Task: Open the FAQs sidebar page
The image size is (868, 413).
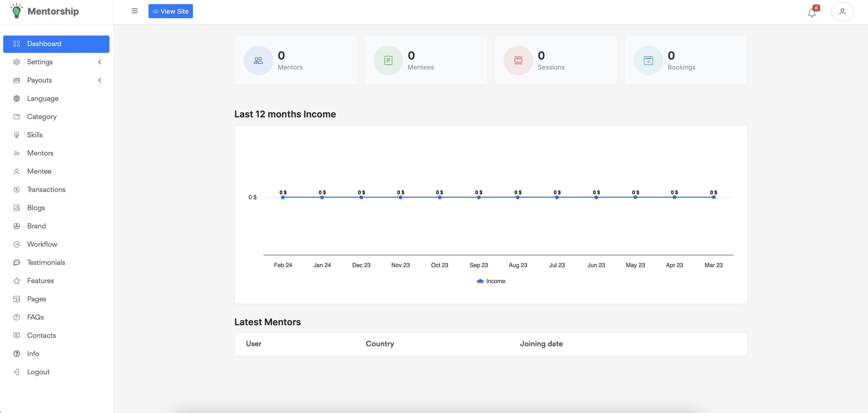Action: coord(35,317)
